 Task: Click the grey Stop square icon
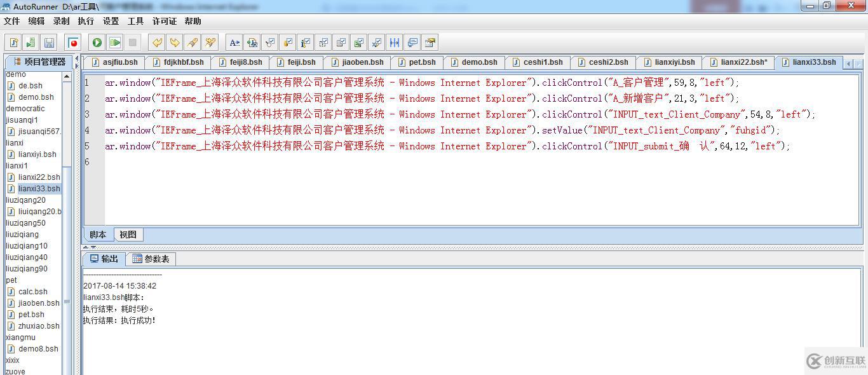(x=133, y=43)
